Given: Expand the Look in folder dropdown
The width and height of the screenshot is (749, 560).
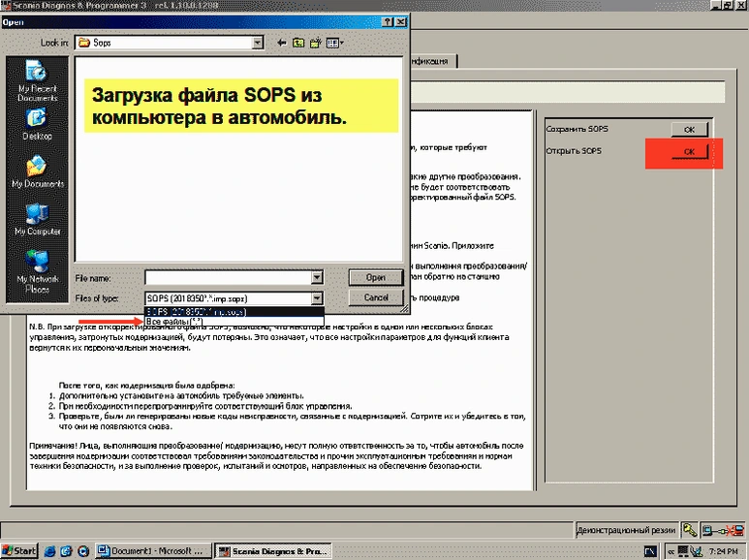Looking at the screenshot, I should pyautogui.click(x=257, y=43).
